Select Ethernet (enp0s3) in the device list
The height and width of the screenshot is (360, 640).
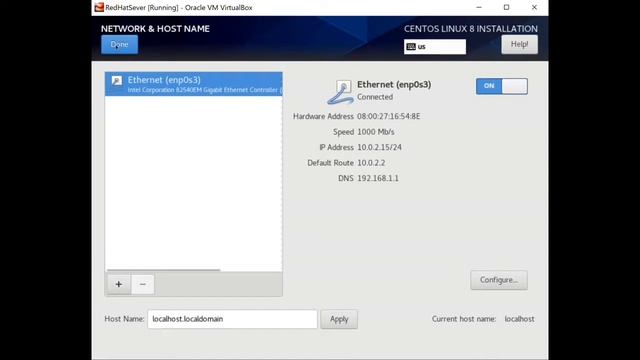point(193,84)
